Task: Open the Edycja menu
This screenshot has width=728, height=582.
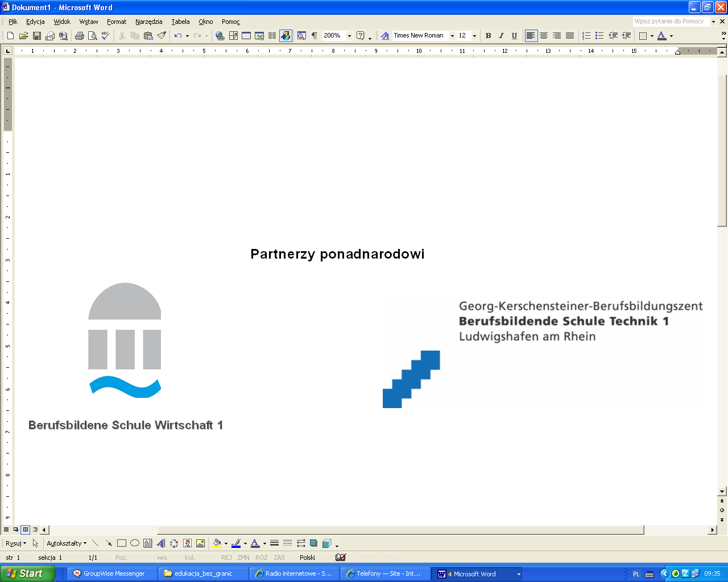Action: 35,22
